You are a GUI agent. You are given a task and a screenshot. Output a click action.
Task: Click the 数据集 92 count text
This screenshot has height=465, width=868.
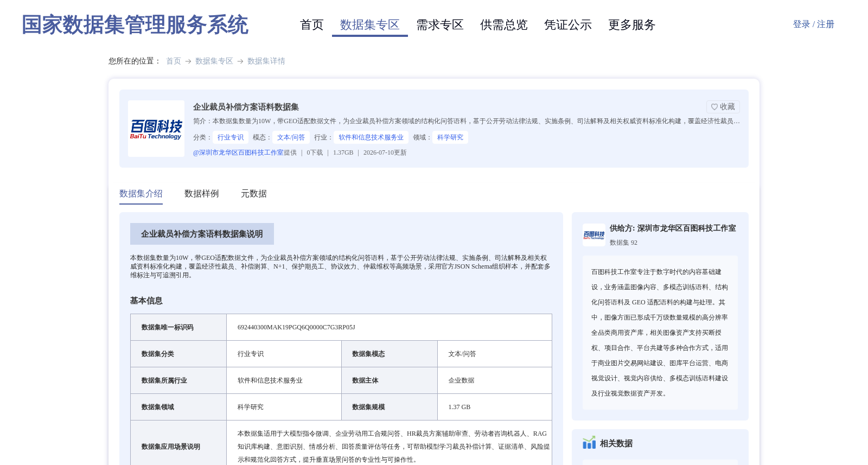click(x=624, y=243)
